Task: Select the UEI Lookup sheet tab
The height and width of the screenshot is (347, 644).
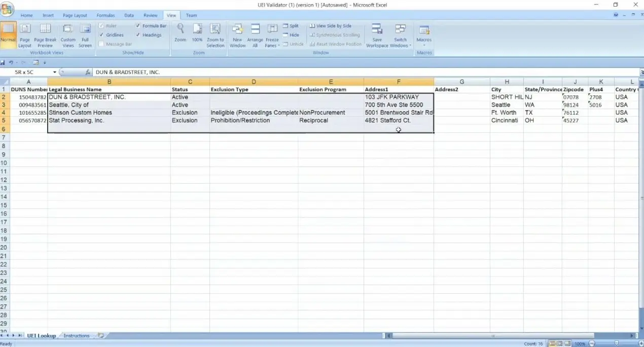Action: click(42, 336)
